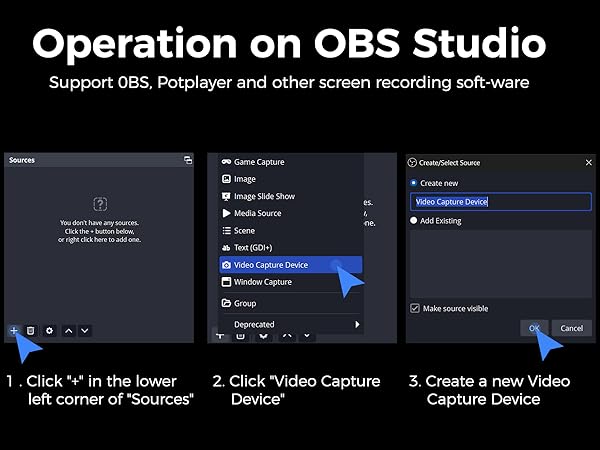Click Video Capture Device menu item
This screenshot has width=600, height=450.
point(291,265)
